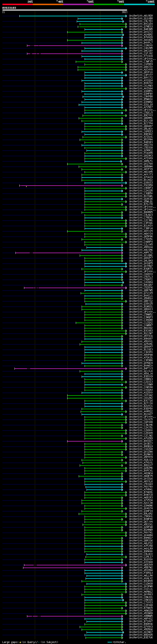Image resolution: width=157 pixels, height=644 pixels.
Task: Click the 382 query length marker
Action: tap(124, 12)
